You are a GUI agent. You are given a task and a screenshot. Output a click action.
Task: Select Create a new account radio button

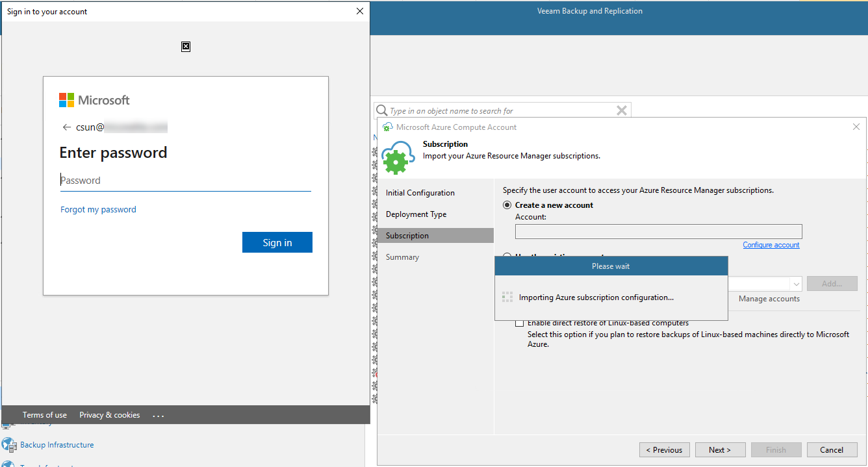(x=507, y=205)
